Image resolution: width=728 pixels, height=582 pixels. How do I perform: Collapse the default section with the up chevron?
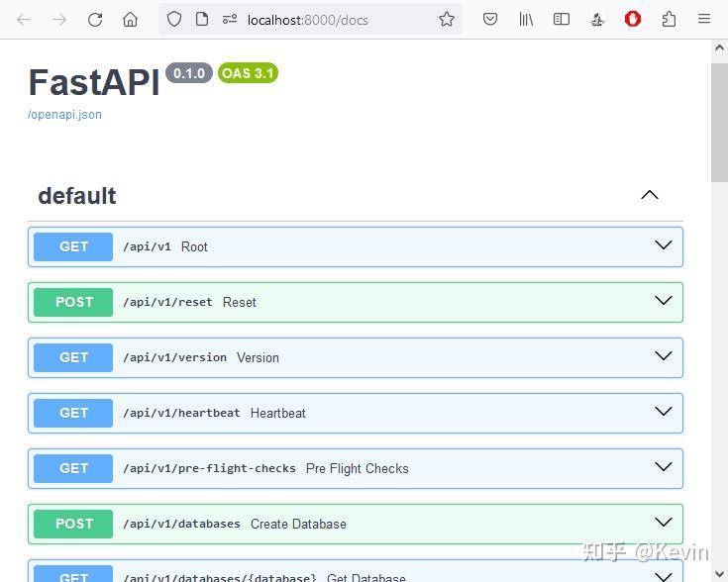(650, 195)
